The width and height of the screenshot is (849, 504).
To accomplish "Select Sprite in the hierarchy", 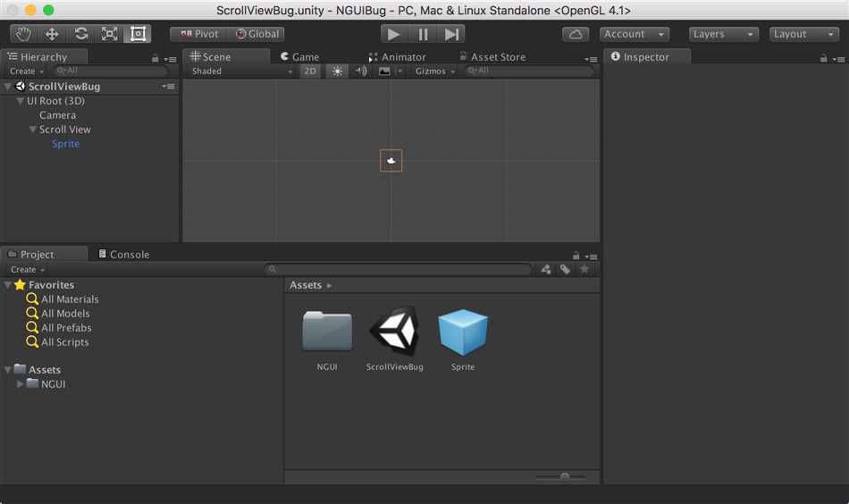I will (65, 144).
